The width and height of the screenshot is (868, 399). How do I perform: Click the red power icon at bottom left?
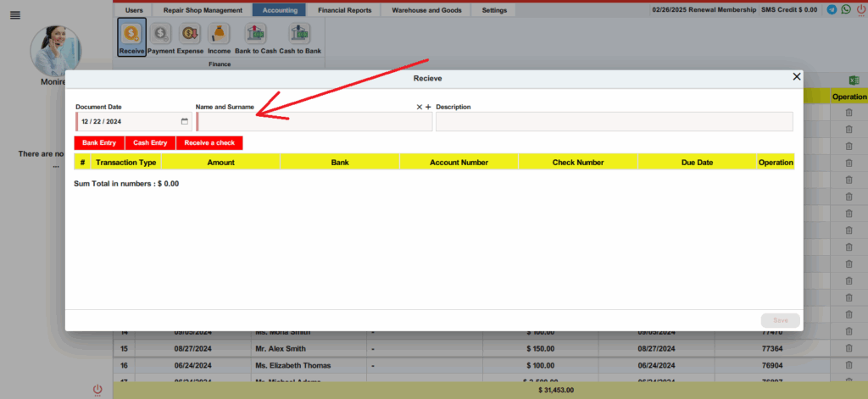(x=97, y=390)
